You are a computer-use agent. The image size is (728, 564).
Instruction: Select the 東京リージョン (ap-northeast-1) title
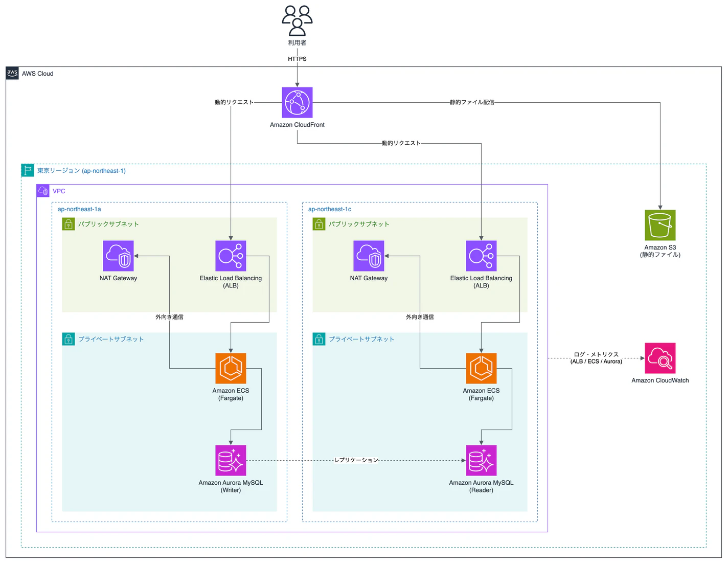point(81,171)
